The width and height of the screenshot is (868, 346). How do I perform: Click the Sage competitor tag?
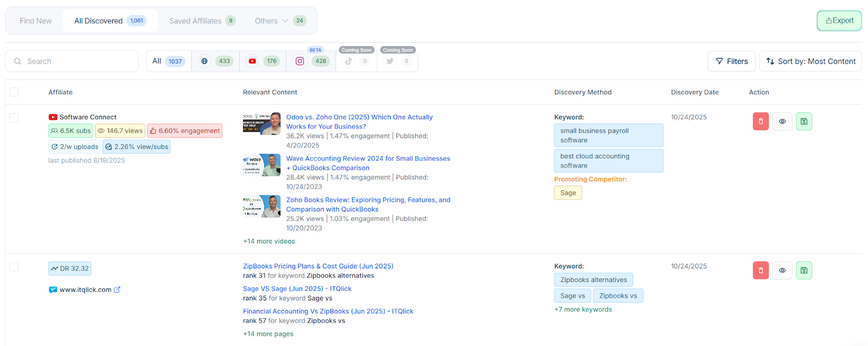coord(568,193)
